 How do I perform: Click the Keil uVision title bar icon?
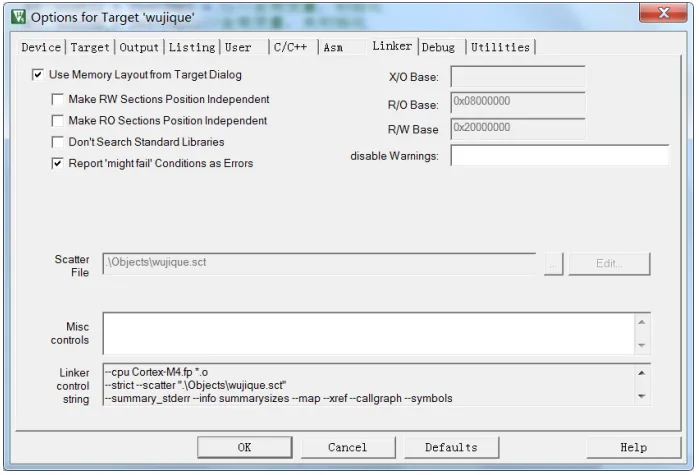point(19,17)
